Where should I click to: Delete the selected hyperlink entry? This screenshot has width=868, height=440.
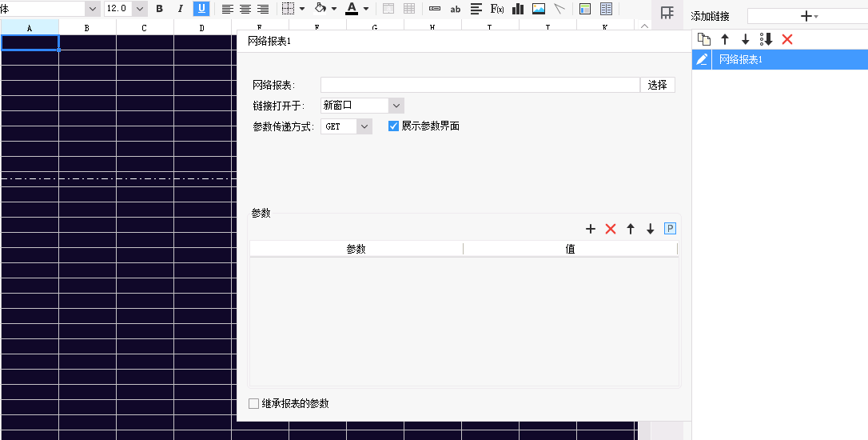click(x=786, y=38)
